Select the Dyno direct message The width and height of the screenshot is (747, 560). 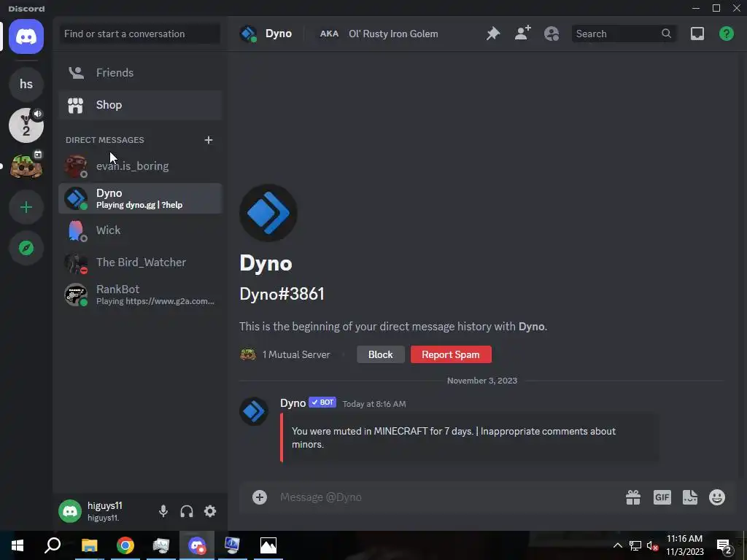[x=141, y=198]
